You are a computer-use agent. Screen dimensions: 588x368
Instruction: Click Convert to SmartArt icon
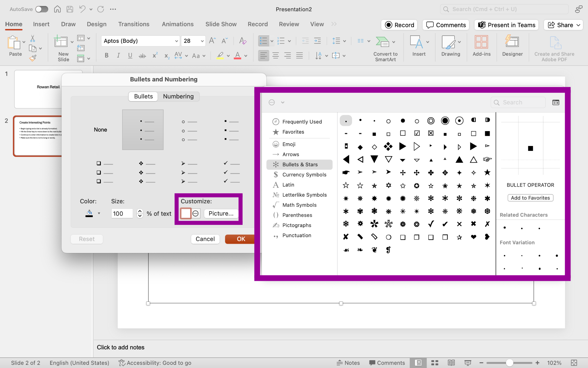[382, 42]
